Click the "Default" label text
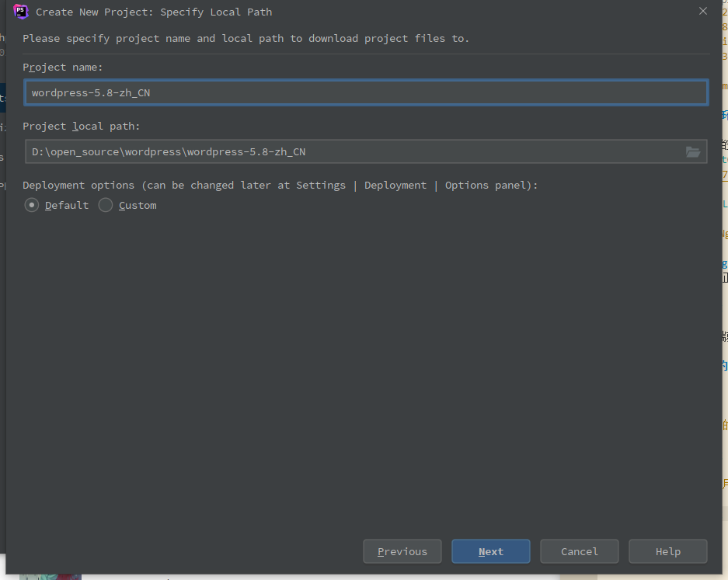728x580 pixels. point(67,205)
